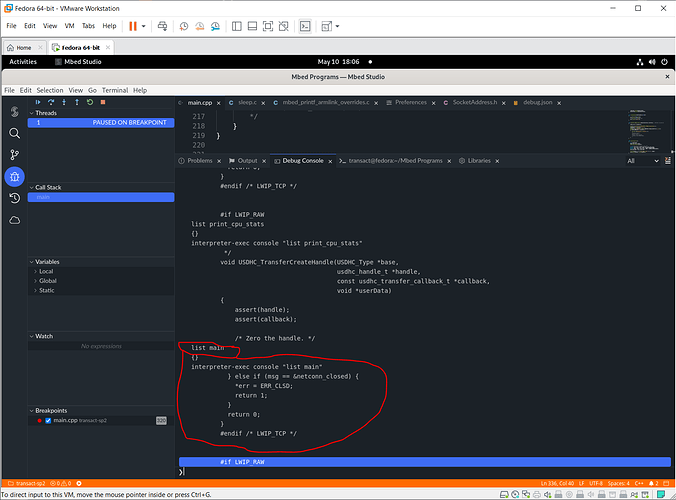Take a VMware snapshot icon
The width and height of the screenshot is (676, 500).
(x=184, y=26)
